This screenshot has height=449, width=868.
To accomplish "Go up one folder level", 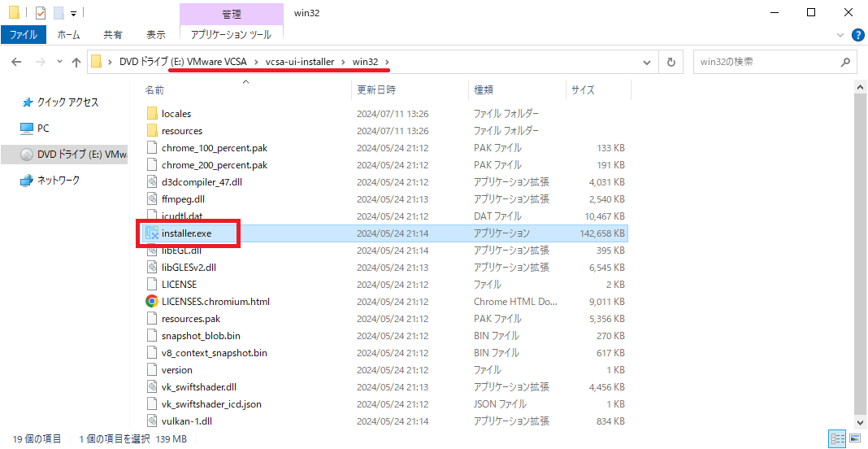I will (76, 62).
